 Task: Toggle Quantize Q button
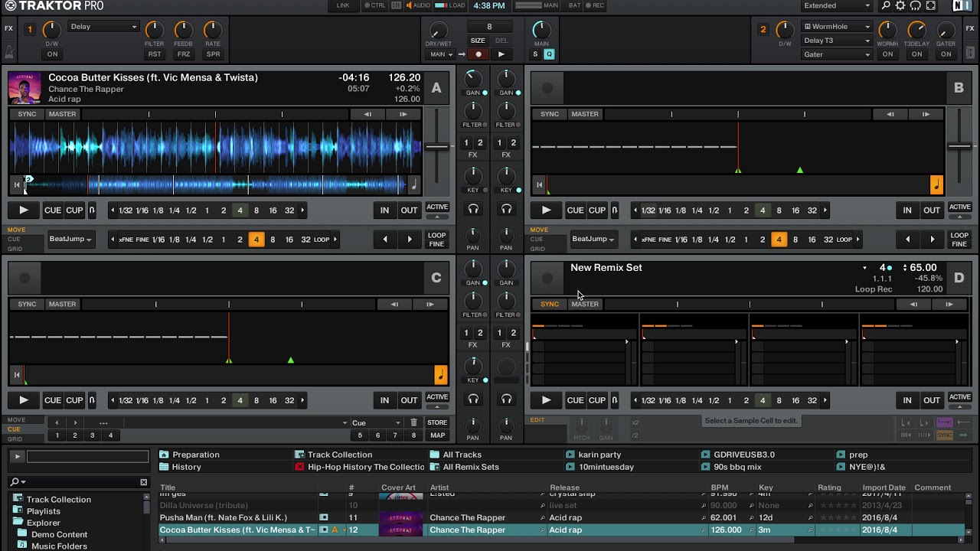click(549, 54)
